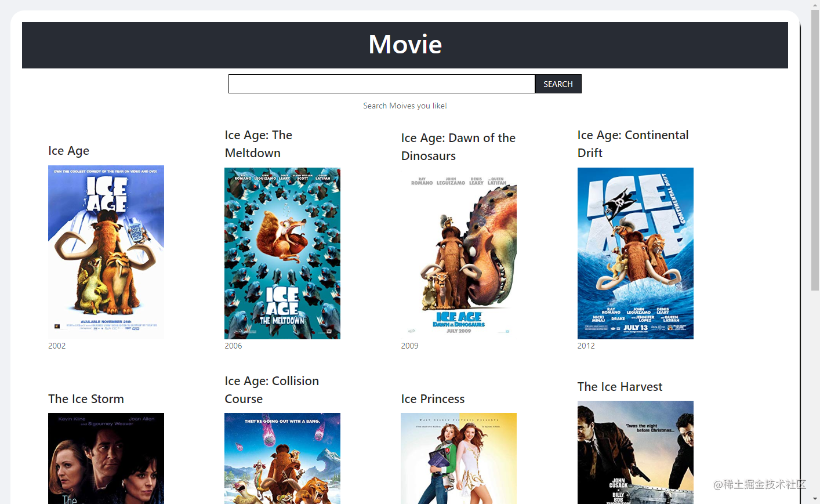Screen dimensions: 820x504
Task: Open the Ice Princess poster
Action: [x=459, y=459]
